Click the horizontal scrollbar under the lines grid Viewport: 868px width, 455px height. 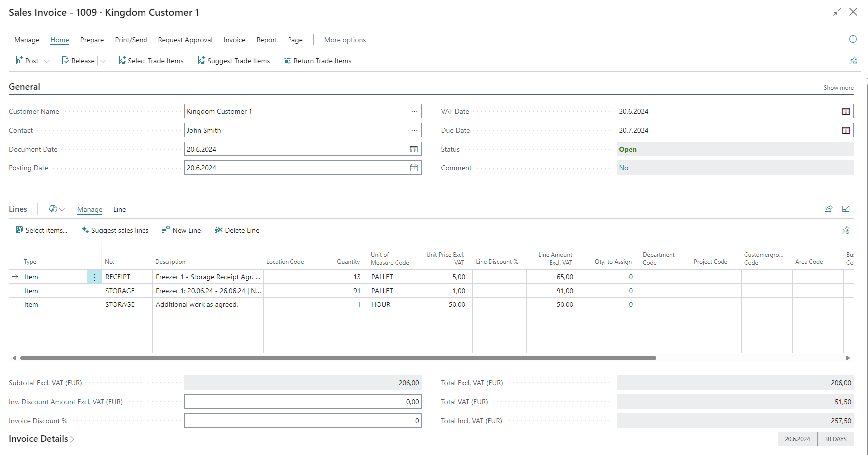[x=338, y=358]
